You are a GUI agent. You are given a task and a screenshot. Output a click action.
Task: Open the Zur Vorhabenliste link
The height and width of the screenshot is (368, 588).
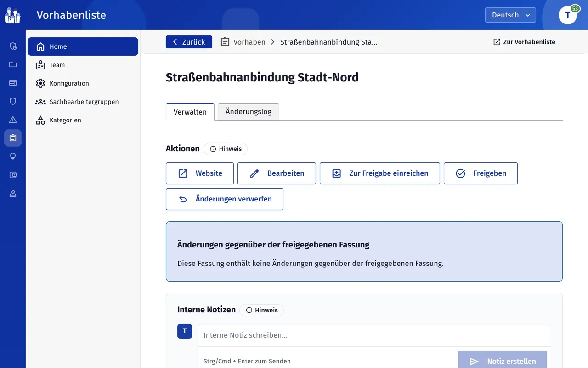[524, 42]
